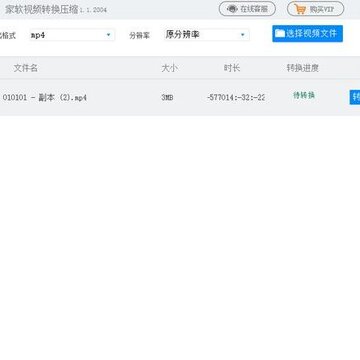
Task: Click the arrow of the 原分辨率 combo box
Action: pyautogui.click(x=243, y=35)
